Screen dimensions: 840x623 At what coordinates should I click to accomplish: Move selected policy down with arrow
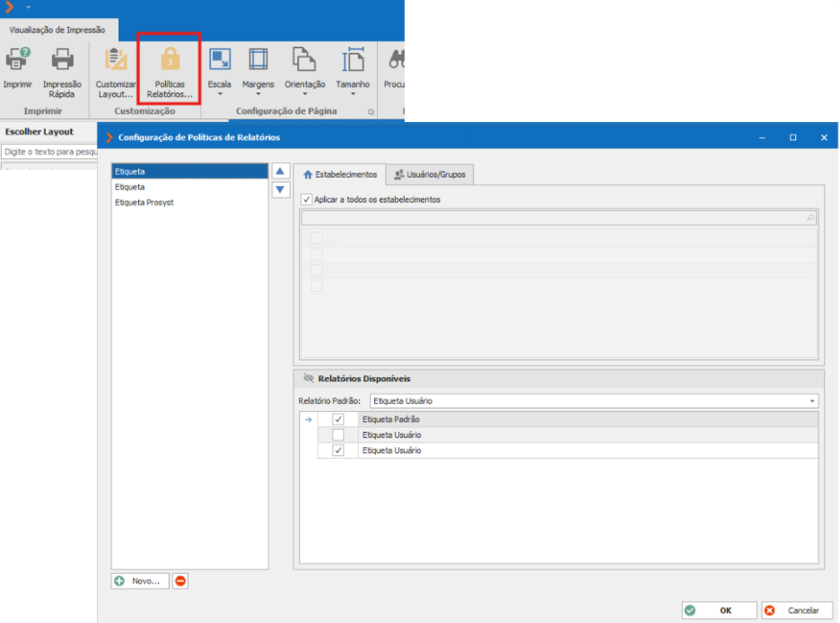point(280,189)
